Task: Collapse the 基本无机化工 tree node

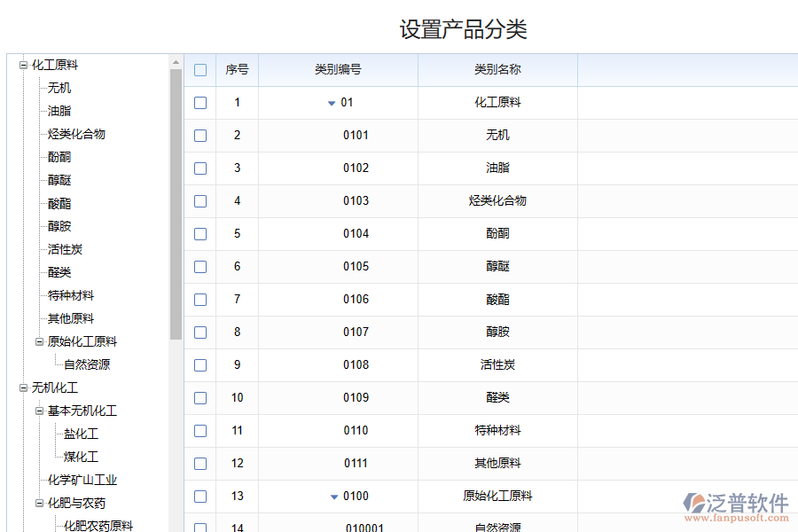Action: point(39,411)
